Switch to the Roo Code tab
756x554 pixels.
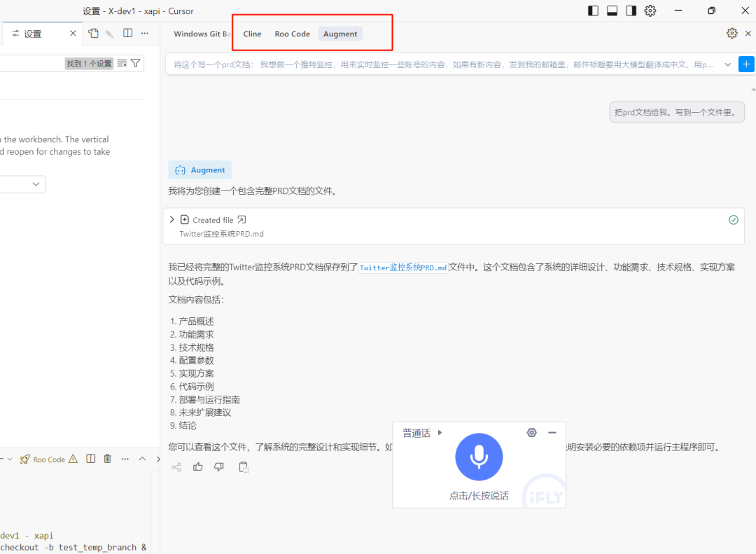click(292, 34)
